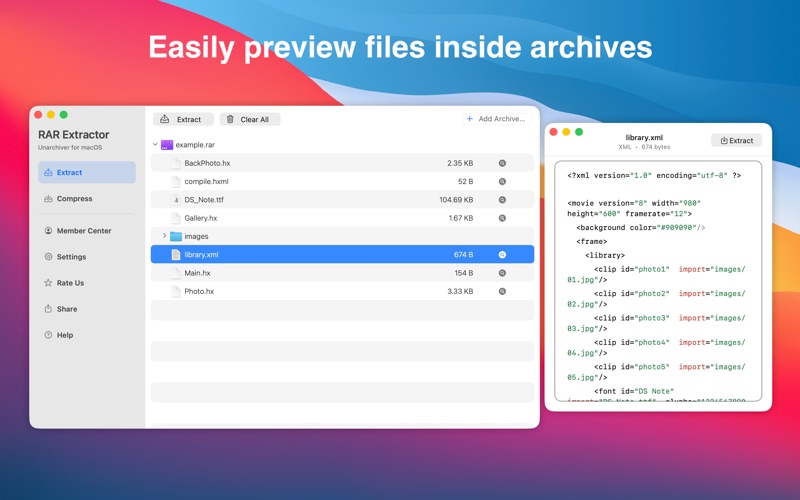Click the Rate Us star icon
The height and width of the screenshot is (500, 800).
[48, 283]
